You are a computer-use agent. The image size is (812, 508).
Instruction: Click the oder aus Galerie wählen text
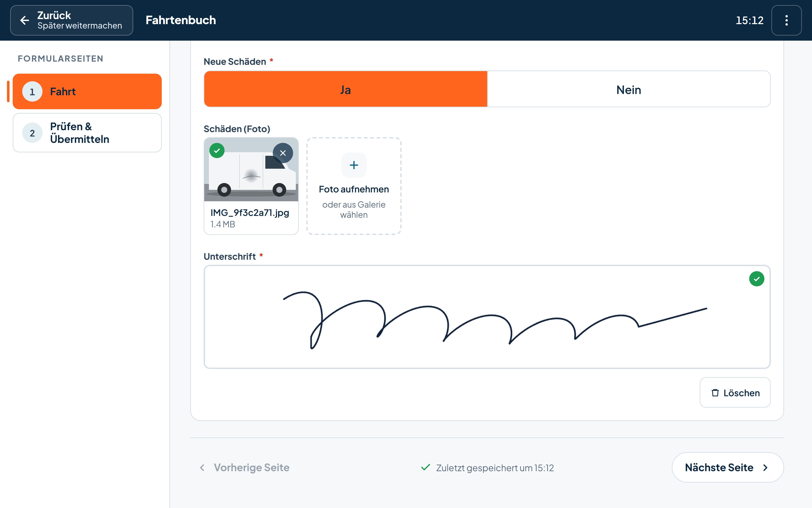354,210
